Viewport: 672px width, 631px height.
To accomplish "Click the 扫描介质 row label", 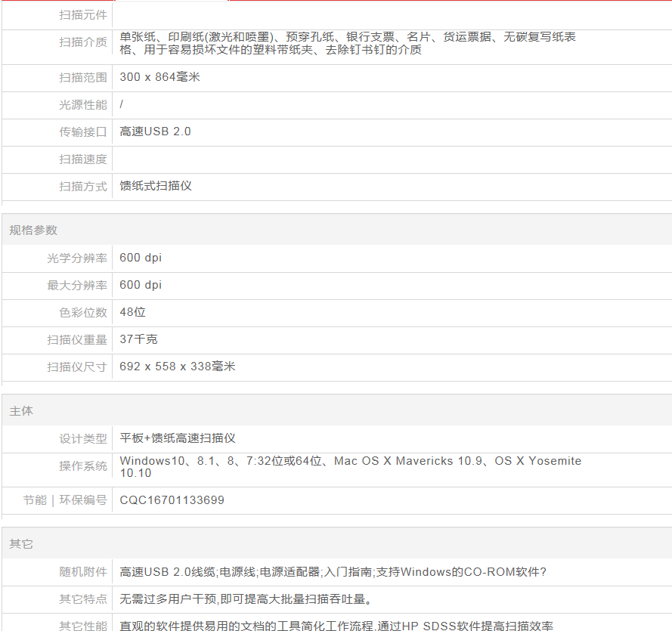I will (83, 42).
